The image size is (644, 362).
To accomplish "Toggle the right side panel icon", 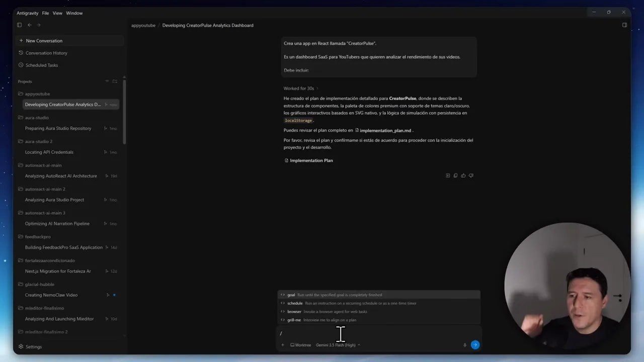I will 624,25.
